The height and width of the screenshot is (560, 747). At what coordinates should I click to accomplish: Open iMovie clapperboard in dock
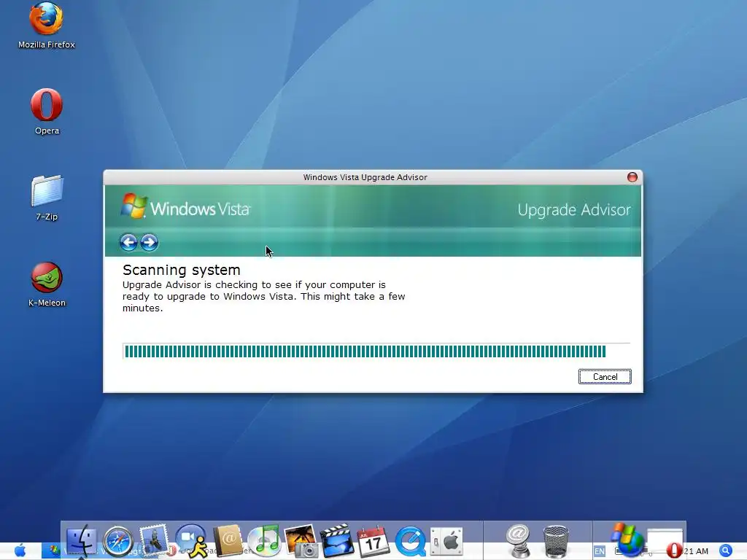pyautogui.click(x=337, y=540)
